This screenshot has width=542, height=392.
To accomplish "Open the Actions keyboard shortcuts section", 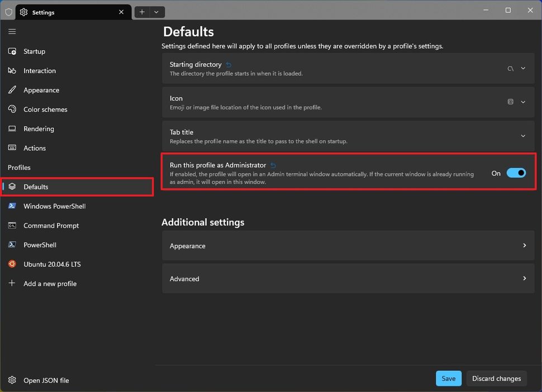I will pos(34,147).
